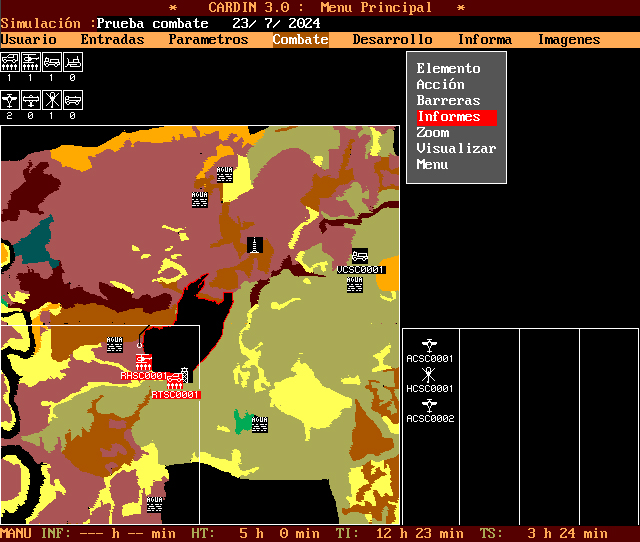
Task: Click the HT 5 h 0 min value
Action: [x=280, y=533]
